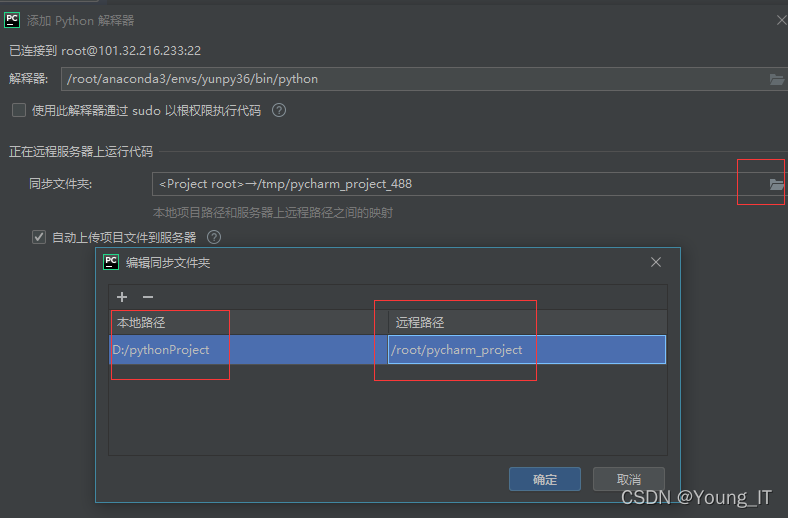Open help icon next to sudo option
The width and height of the screenshot is (788, 518).
pos(279,110)
